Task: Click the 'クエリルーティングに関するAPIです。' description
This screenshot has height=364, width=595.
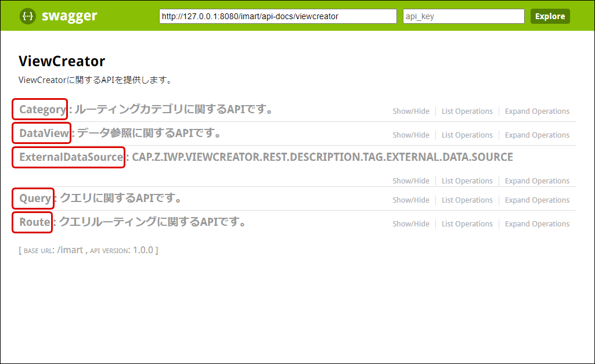Action: [x=152, y=222]
